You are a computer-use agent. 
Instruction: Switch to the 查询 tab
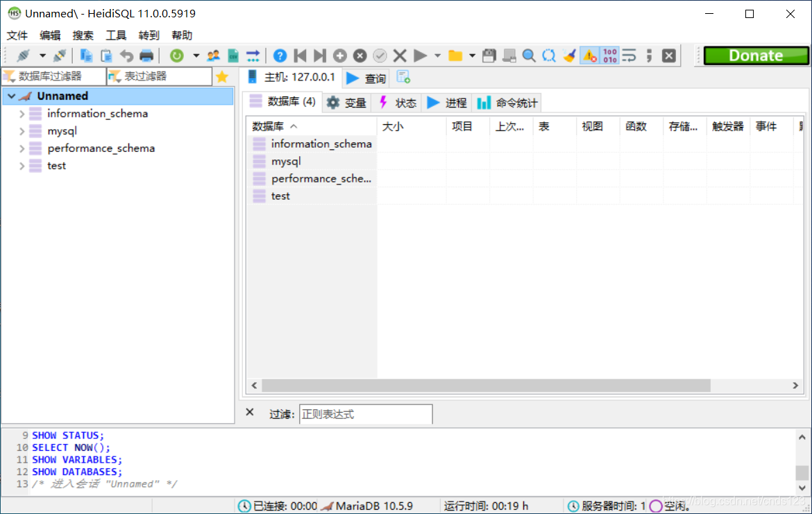(x=366, y=78)
